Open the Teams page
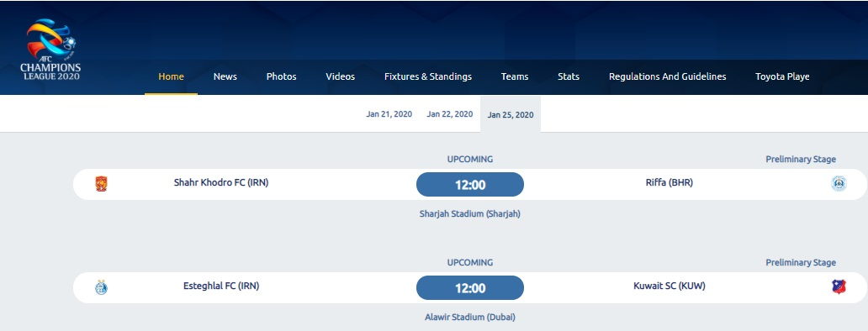 point(515,76)
